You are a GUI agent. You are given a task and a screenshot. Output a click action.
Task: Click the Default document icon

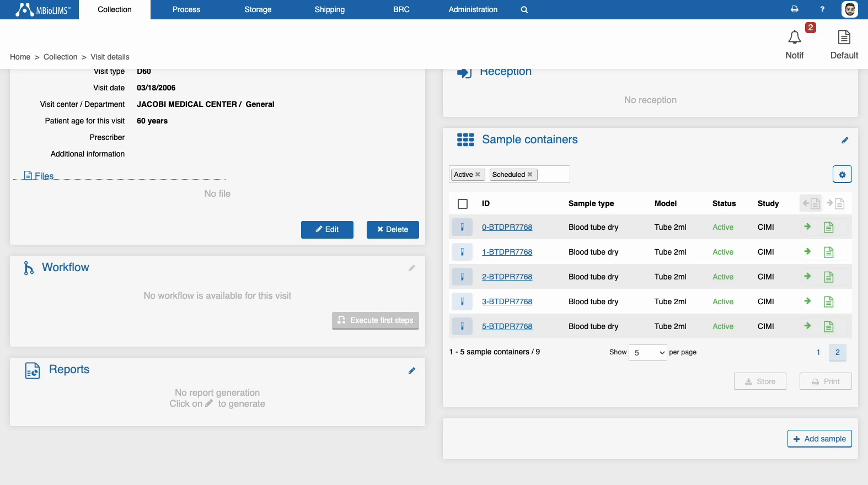(x=844, y=38)
